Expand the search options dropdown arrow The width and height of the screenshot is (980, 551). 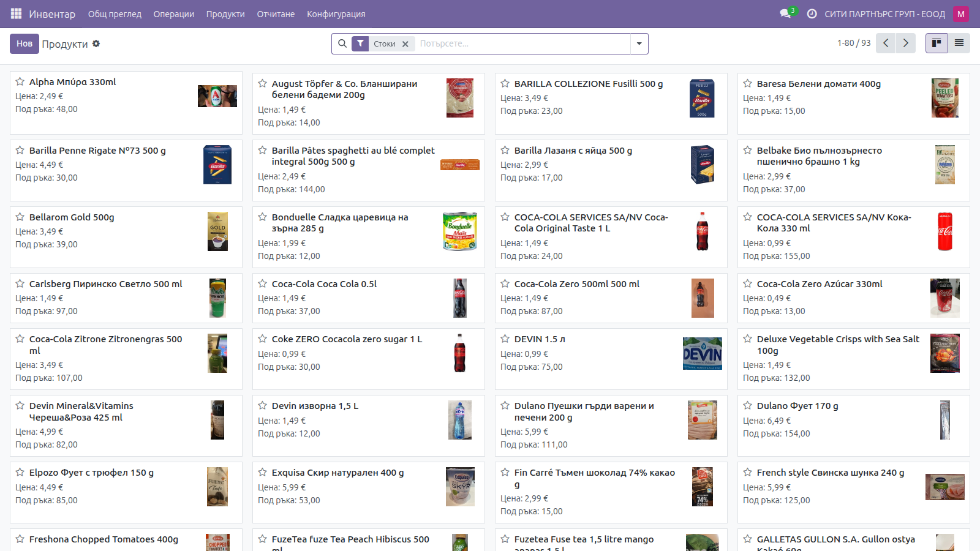point(639,43)
